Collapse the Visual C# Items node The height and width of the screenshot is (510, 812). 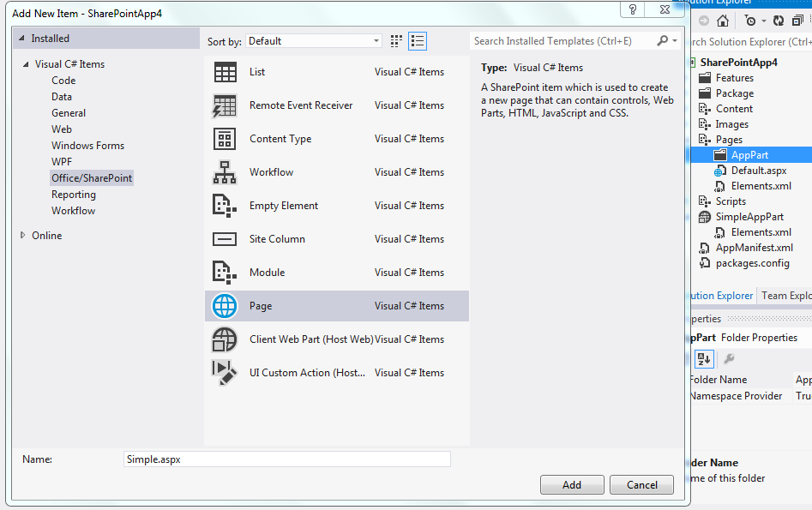click(26, 64)
